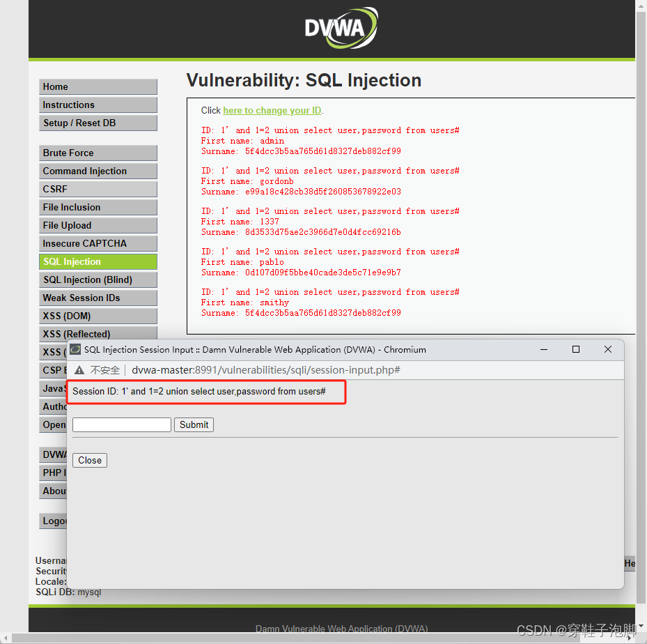Open the XSS (DOM) page

pos(98,316)
